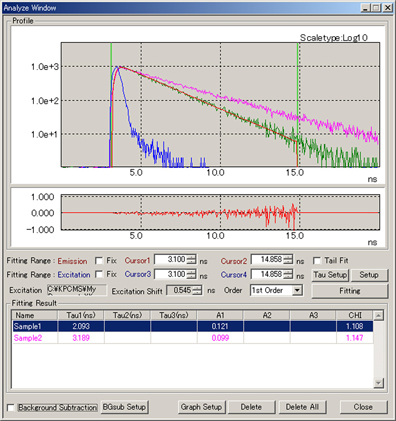The image size is (396, 421).
Task: Click the Tau3(ns) column header
Action: click(174, 315)
